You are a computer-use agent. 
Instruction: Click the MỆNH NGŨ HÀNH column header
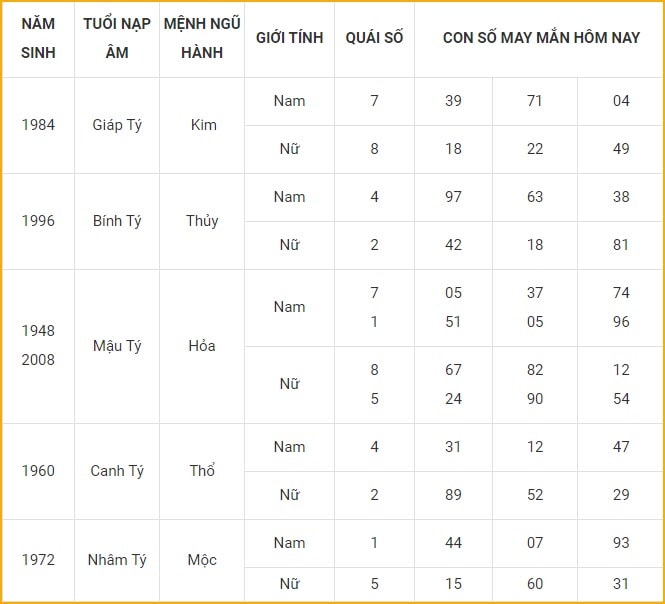click(x=202, y=38)
